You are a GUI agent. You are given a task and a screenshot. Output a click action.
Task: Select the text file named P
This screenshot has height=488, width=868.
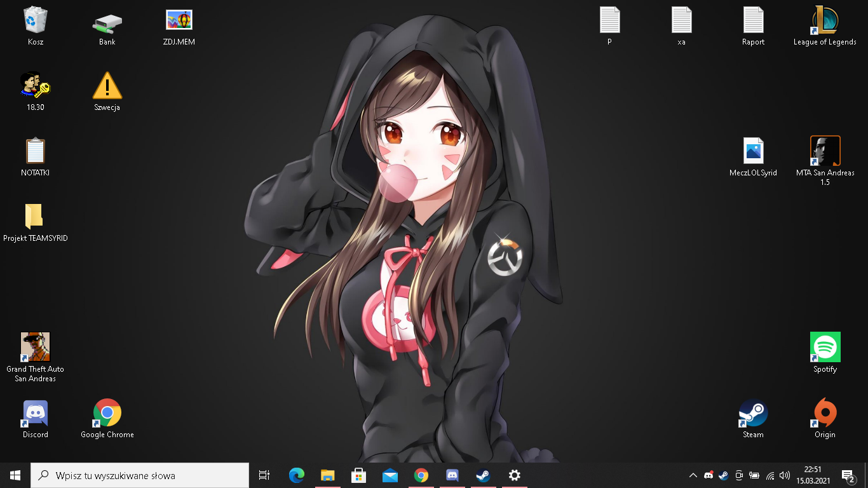click(x=609, y=26)
